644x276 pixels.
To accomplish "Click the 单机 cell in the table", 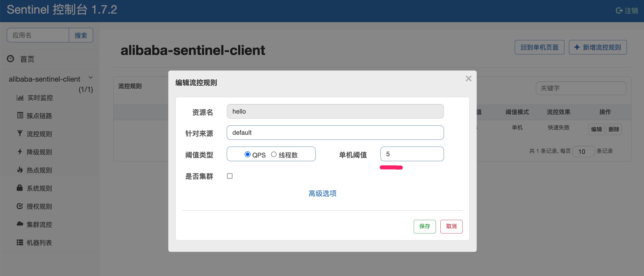I will 517,128.
